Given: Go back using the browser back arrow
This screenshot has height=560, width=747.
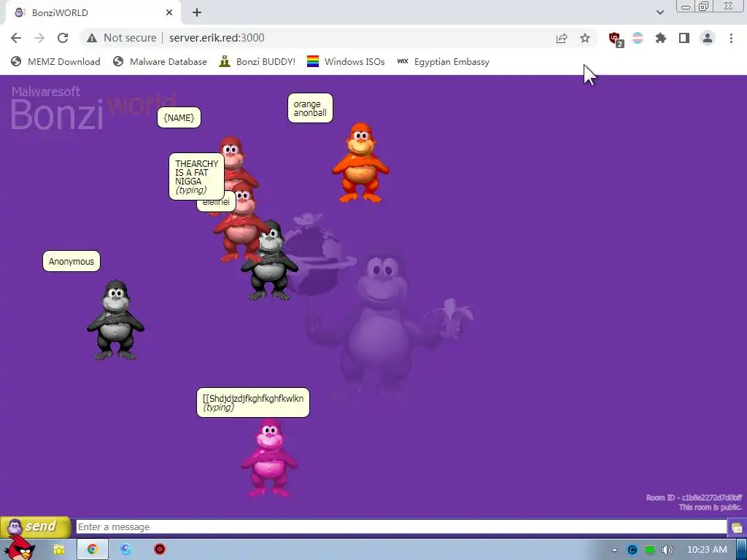Looking at the screenshot, I should pos(16,38).
